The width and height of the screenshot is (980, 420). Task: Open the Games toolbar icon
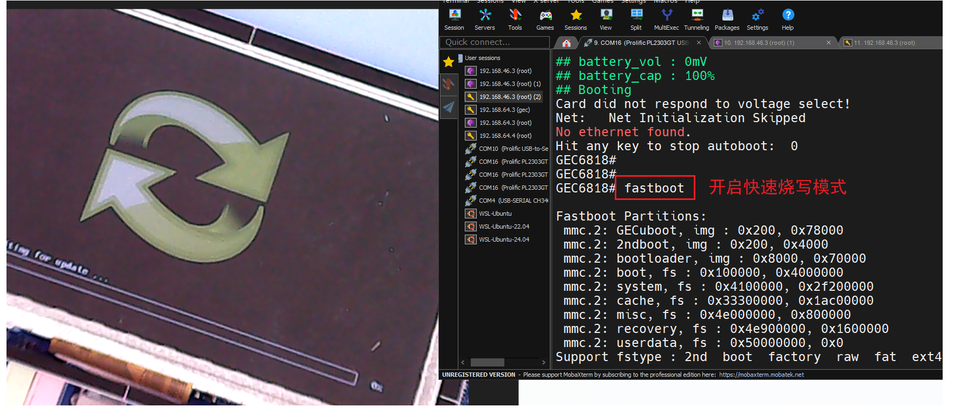pyautogui.click(x=545, y=19)
